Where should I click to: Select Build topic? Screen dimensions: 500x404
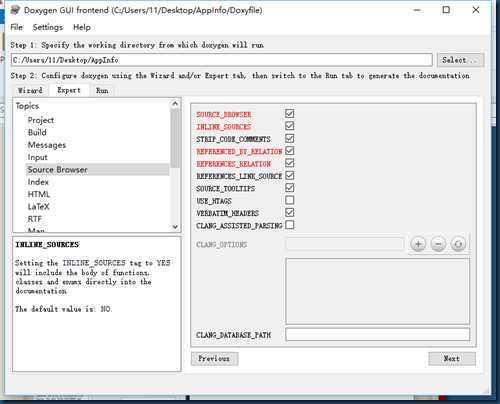(37, 132)
